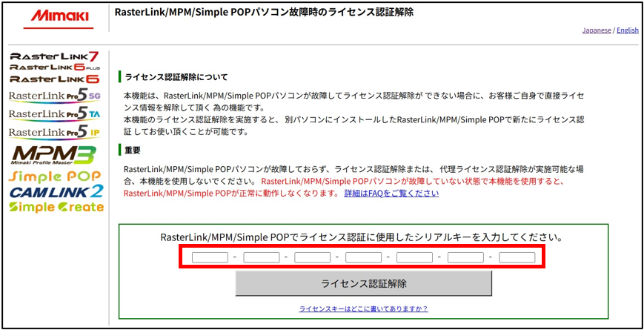Open the 詳細はFAQをご覧ください link

tap(391, 193)
